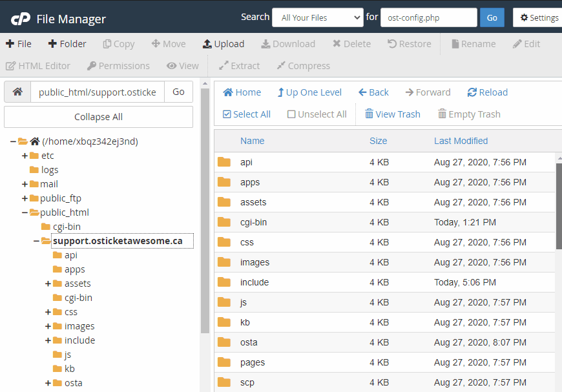Click the Extract action

point(239,66)
